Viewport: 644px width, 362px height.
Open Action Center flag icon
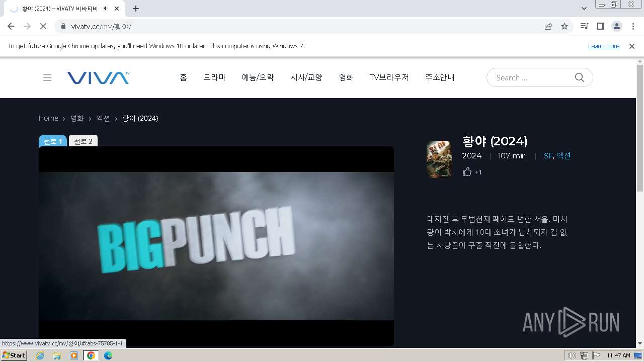coord(596,355)
